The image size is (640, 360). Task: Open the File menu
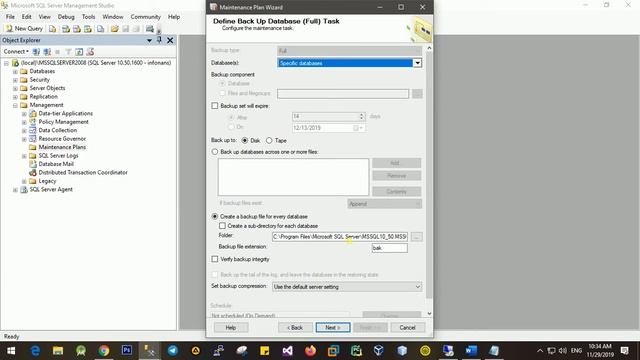coord(10,17)
